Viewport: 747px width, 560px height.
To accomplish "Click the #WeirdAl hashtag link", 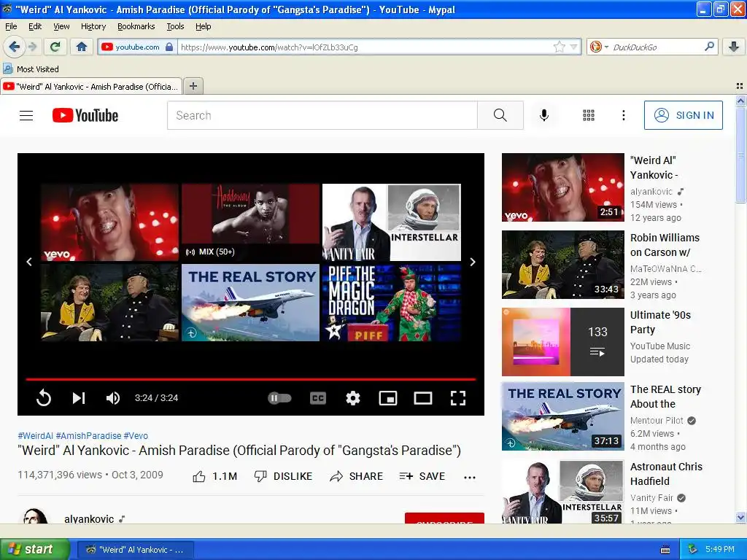I will pos(36,436).
